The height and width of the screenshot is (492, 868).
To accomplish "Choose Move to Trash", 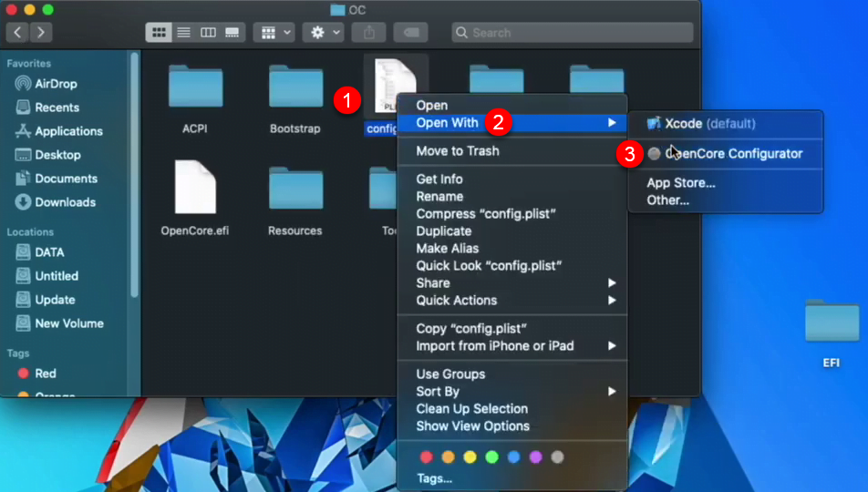I will coord(512,151).
